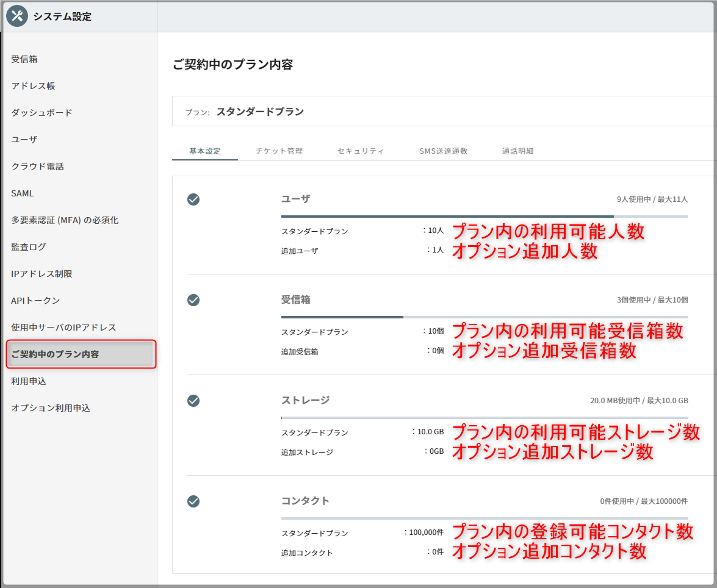Click the checkmark icon beside ストレージ
Viewport: 717px width, 588px height.
[x=193, y=401]
